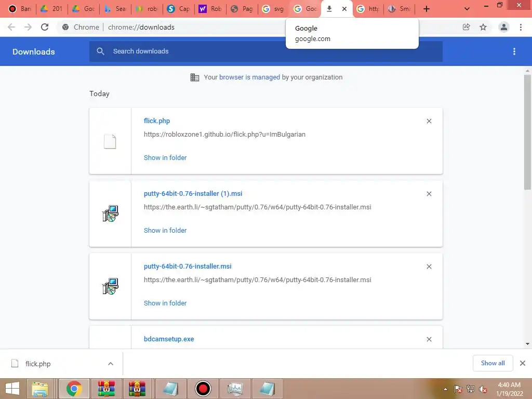Viewport: 532px width, 399px height.
Task: Switch to the Pag tab
Action: pos(242,9)
